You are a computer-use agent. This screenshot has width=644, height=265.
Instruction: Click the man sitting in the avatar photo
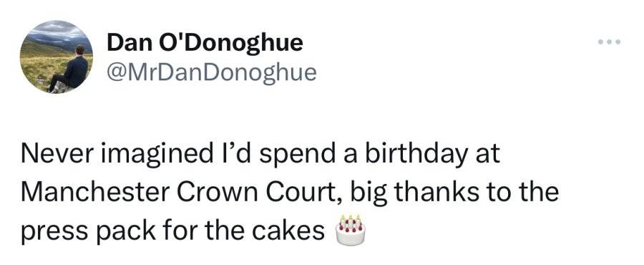point(70,69)
